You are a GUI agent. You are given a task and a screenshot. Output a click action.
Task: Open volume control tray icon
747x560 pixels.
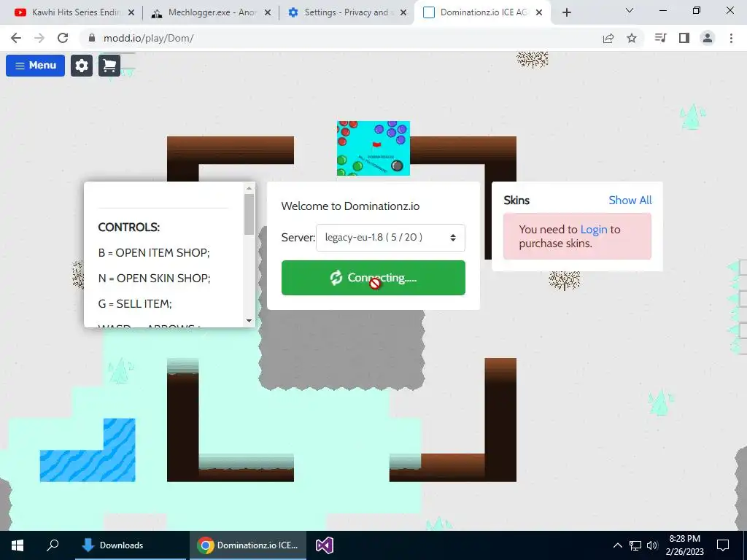click(652, 545)
